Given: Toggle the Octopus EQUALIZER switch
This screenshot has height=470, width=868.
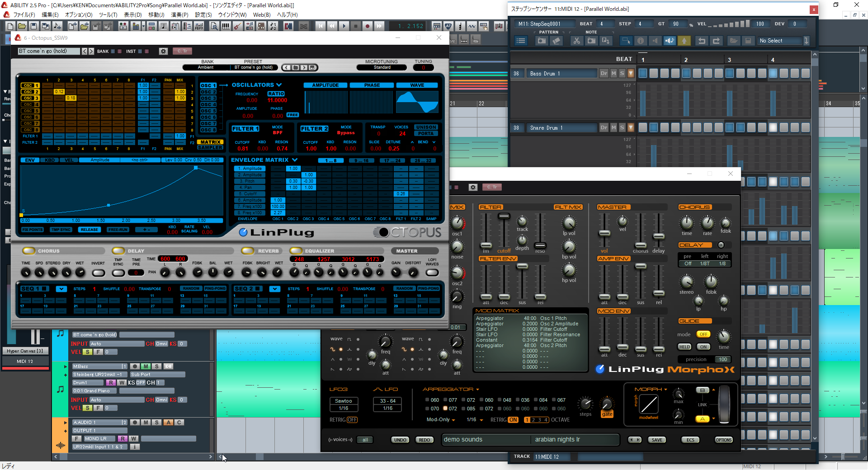Looking at the screenshot, I should click(296, 251).
